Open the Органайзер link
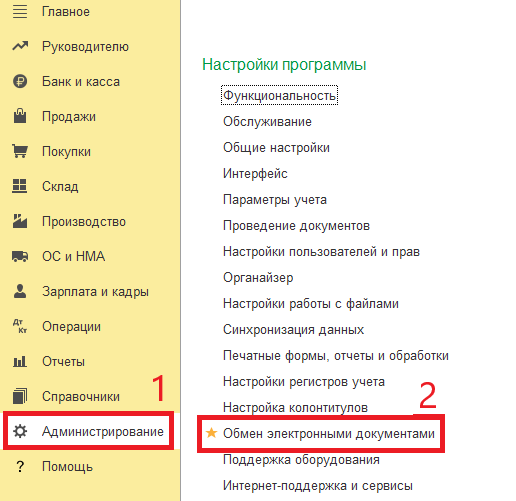Screen dimensions: 516x501 coord(258,278)
